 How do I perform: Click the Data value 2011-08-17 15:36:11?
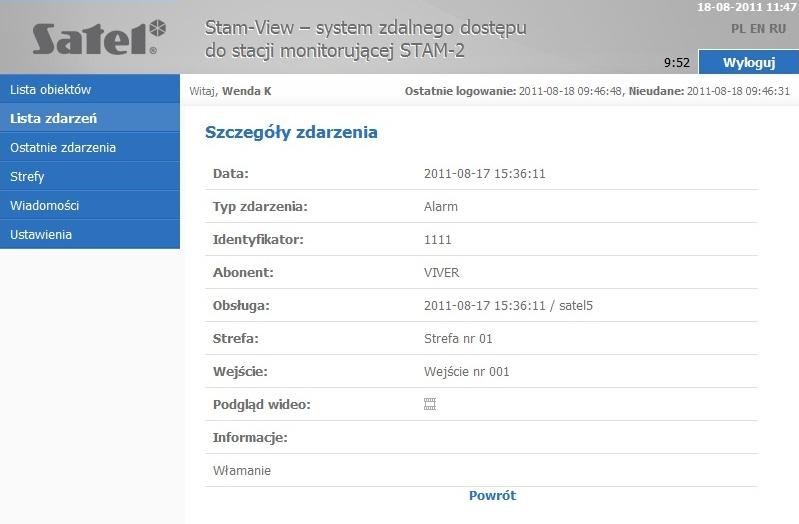tap(485, 174)
